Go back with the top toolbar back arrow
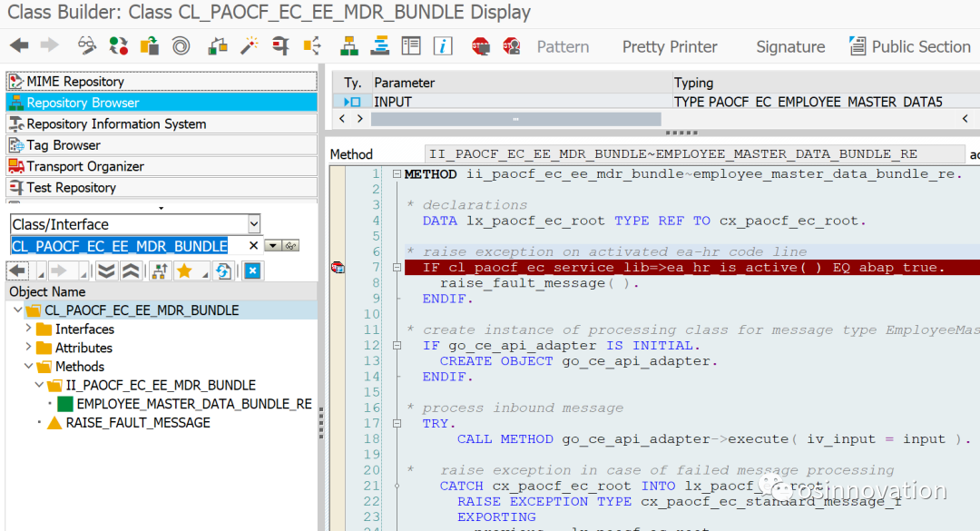This screenshot has width=980, height=531. point(19,45)
